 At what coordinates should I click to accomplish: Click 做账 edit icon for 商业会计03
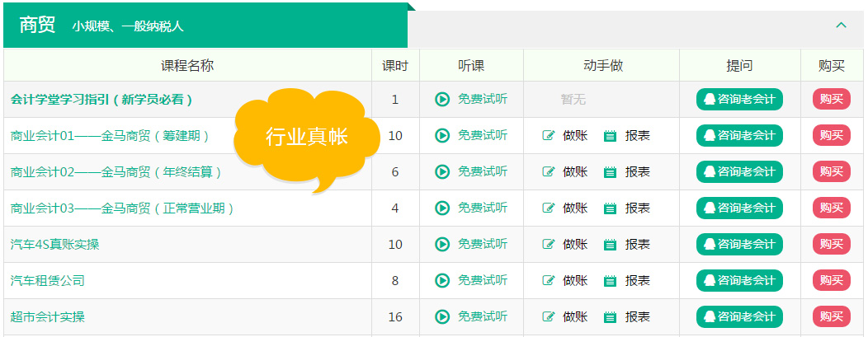point(548,208)
